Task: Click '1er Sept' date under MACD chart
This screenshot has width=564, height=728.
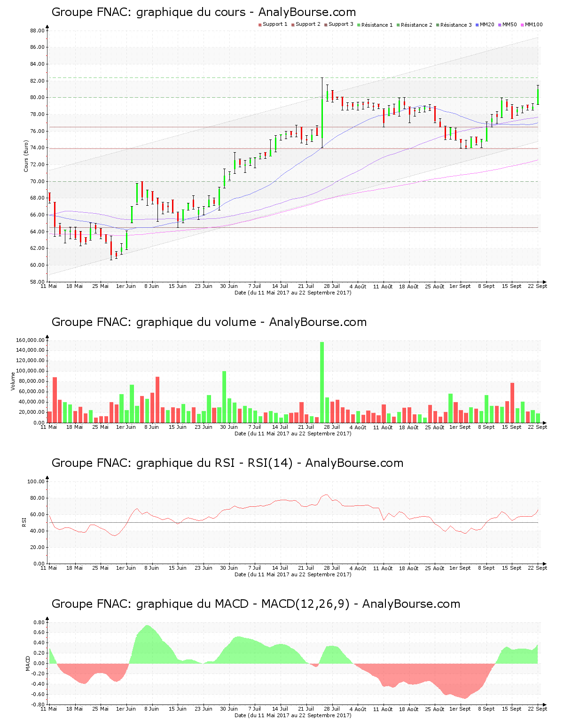Action: click(460, 709)
